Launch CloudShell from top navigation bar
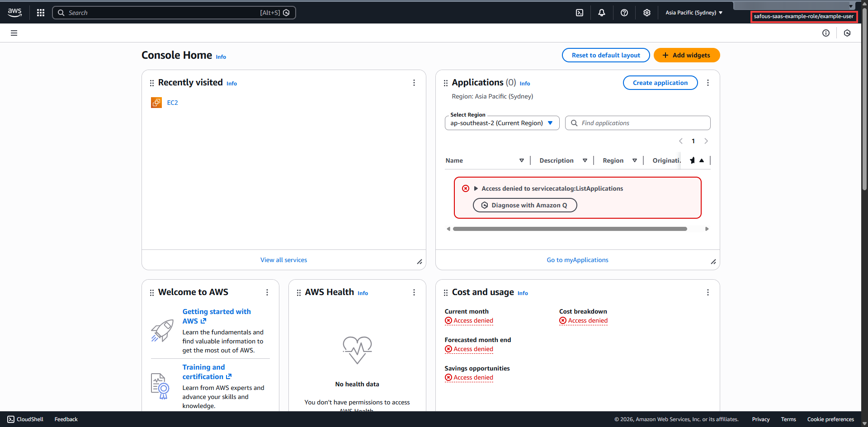 click(x=579, y=13)
